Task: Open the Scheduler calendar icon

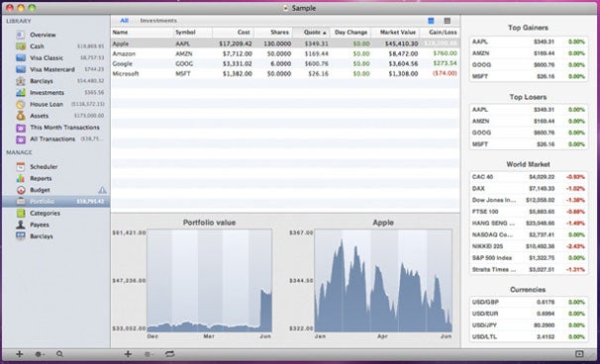Action: point(21,167)
